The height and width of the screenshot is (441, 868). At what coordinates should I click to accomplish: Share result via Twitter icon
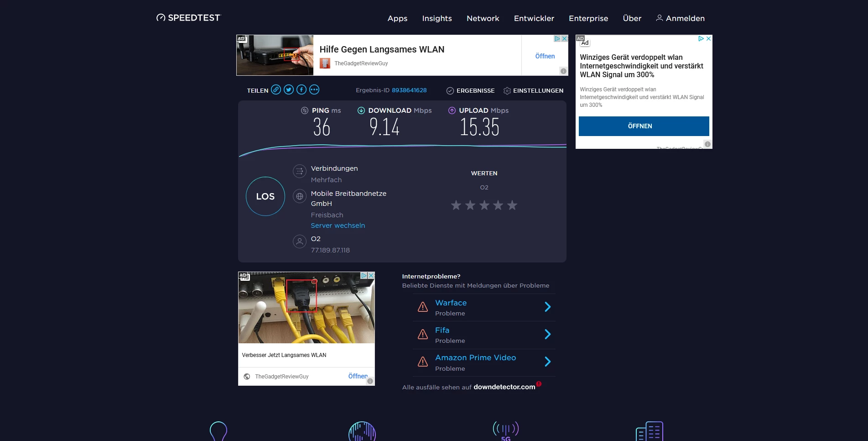289,89
